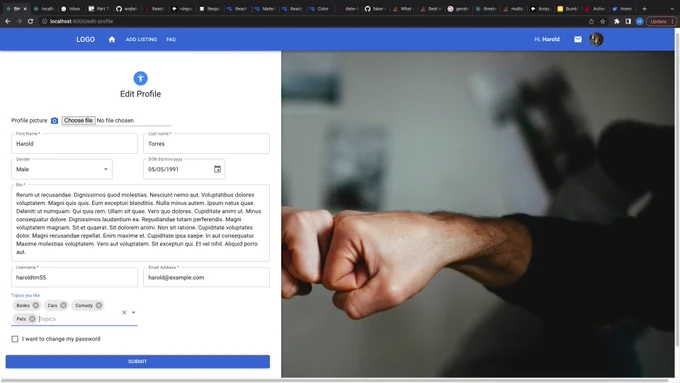This screenshot has height=383, width=680.
Task: Go forward in browser history
Action: tap(19, 21)
